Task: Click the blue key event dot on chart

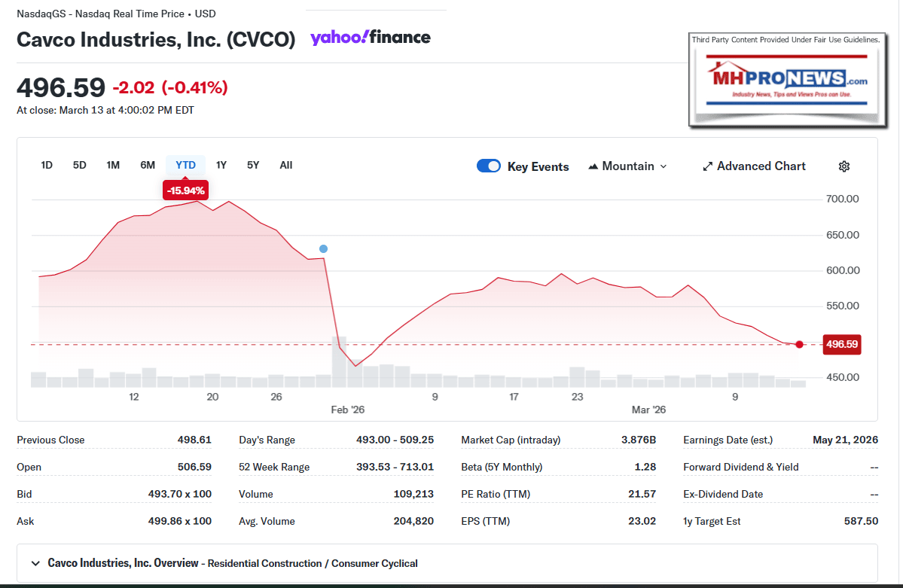Action: click(323, 248)
